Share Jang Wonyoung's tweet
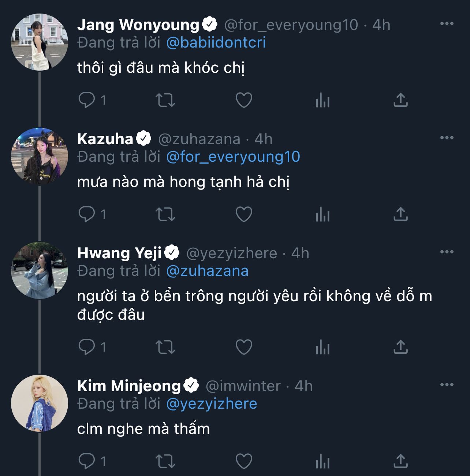Image resolution: width=470 pixels, height=476 pixels. (x=400, y=100)
